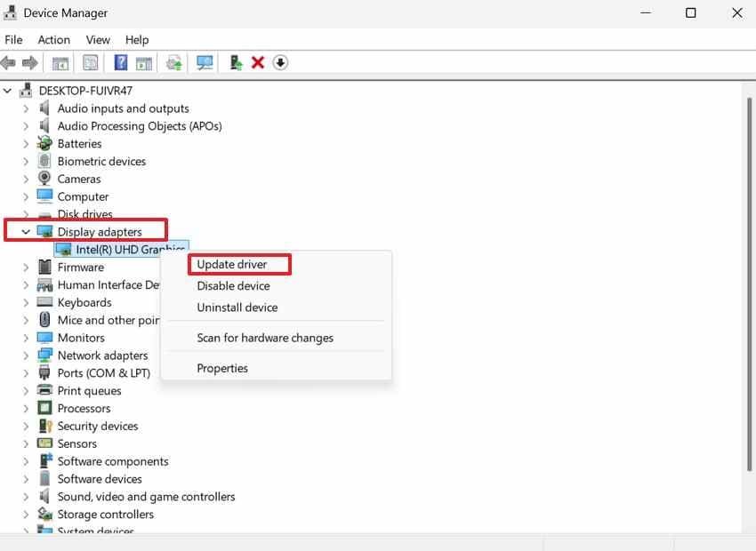Open the File menu
This screenshot has width=756, height=551.
13,39
